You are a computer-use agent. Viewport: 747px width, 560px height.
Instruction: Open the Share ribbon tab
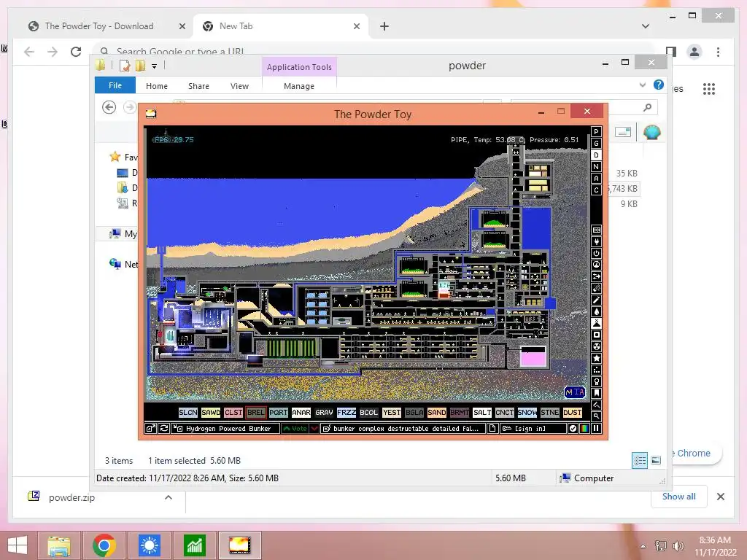point(198,86)
